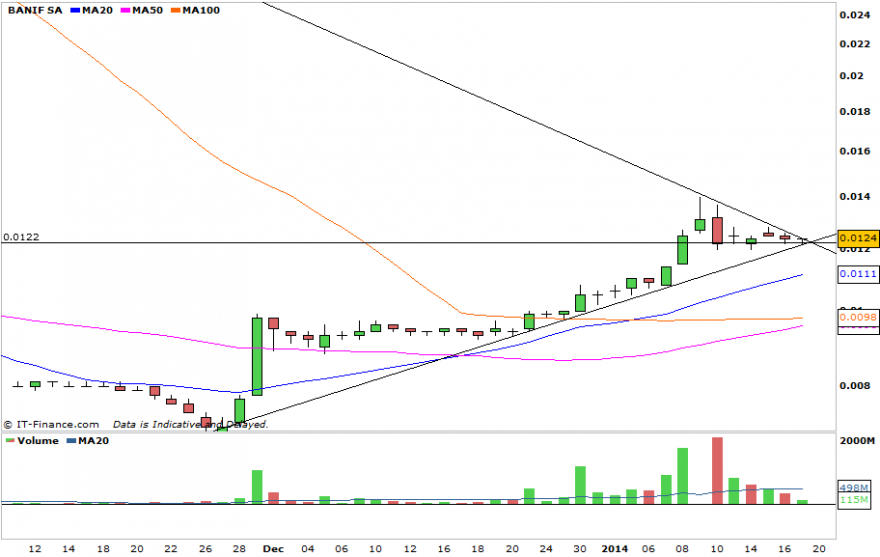The height and width of the screenshot is (557, 880).
Task: Click the 0.016 price axis label
Action: point(855,151)
